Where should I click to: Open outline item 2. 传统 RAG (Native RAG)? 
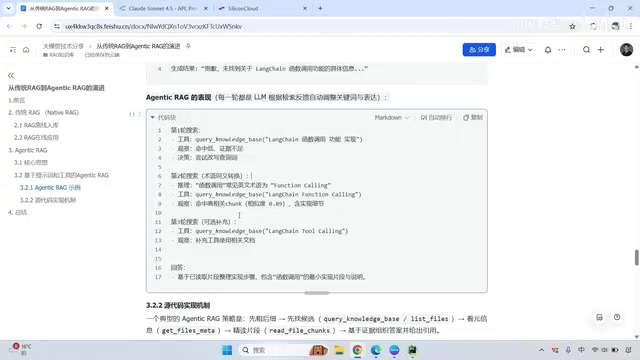43,113
